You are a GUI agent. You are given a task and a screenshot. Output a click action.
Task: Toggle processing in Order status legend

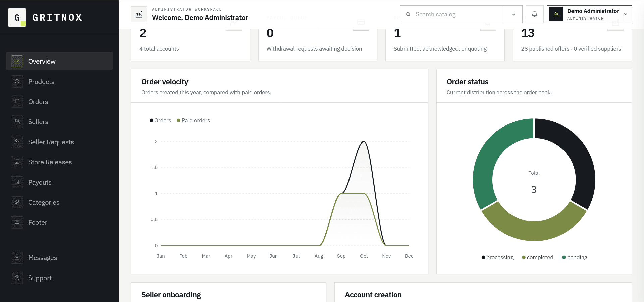click(497, 257)
